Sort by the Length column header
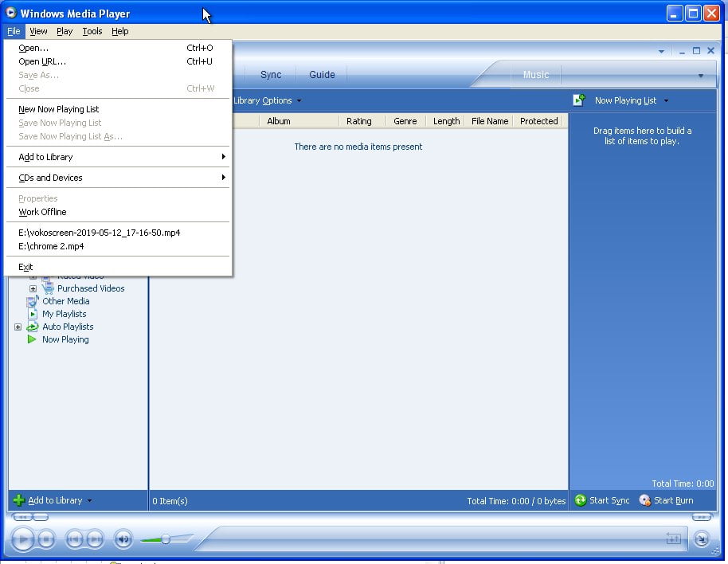Viewport: 728px width, 564px height. pyautogui.click(x=446, y=121)
